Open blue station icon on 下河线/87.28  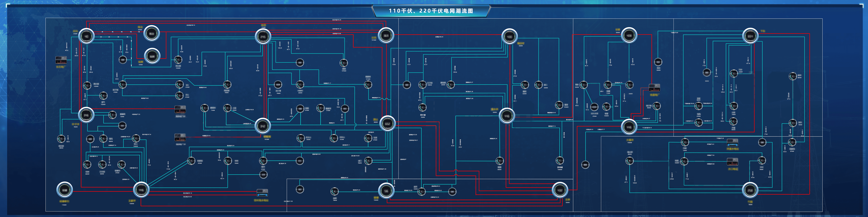[x=733, y=142]
